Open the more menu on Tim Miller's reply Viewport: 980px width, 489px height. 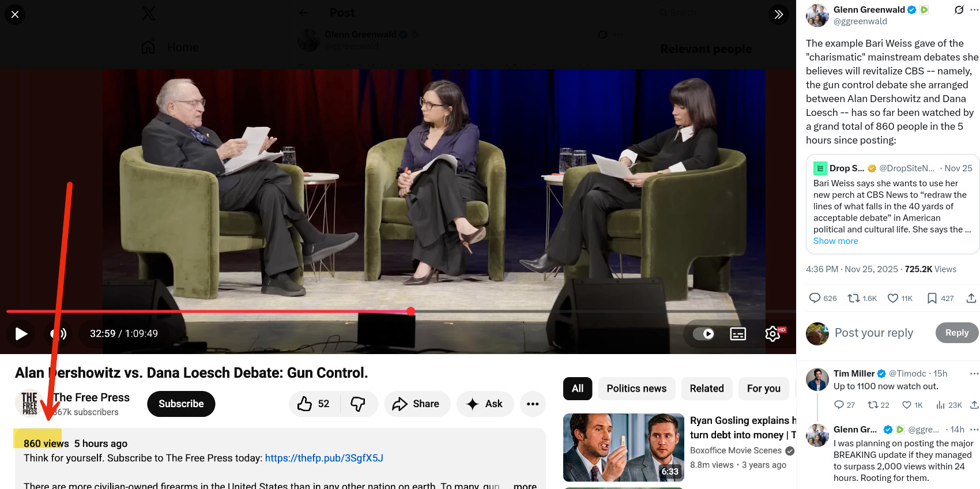click(974, 374)
